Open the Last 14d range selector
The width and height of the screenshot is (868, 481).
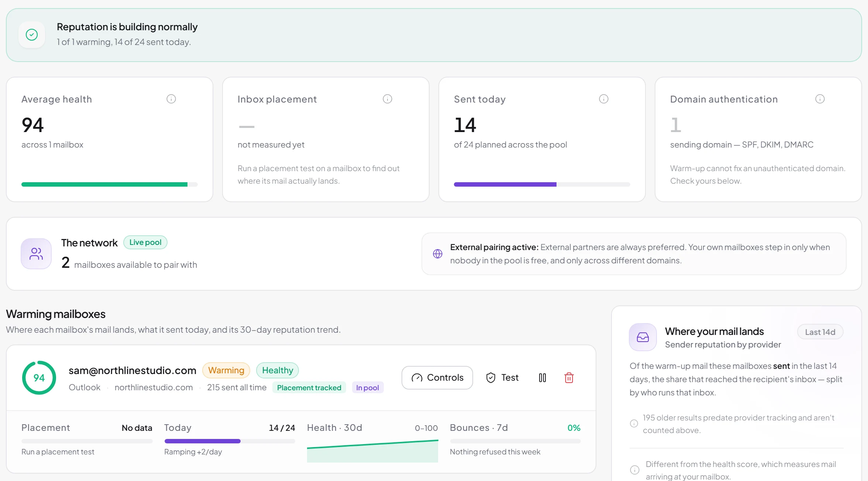[820, 332]
